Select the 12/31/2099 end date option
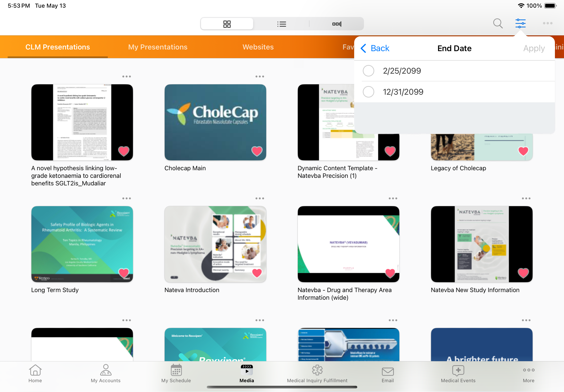 tap(368, 92)
